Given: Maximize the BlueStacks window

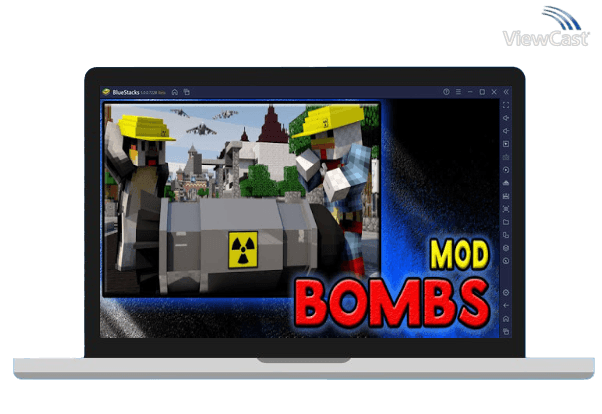Looking at the screenshot, I should [482, 92].
